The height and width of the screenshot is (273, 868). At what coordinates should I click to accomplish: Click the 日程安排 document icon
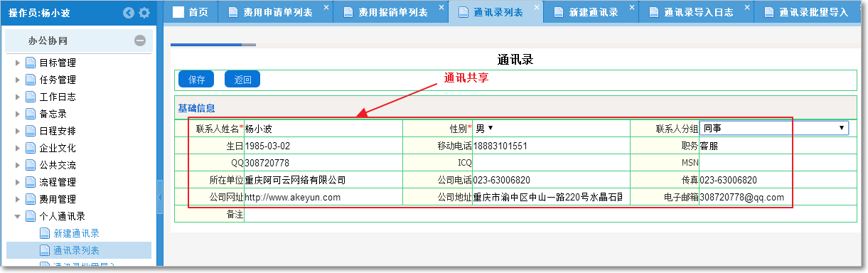coord(31,131)
